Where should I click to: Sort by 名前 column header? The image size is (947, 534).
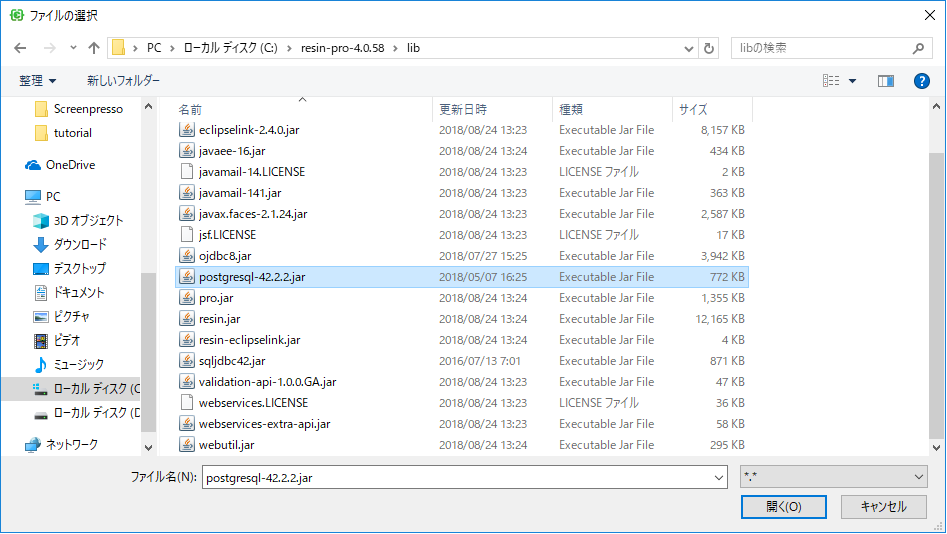point(190,109)
